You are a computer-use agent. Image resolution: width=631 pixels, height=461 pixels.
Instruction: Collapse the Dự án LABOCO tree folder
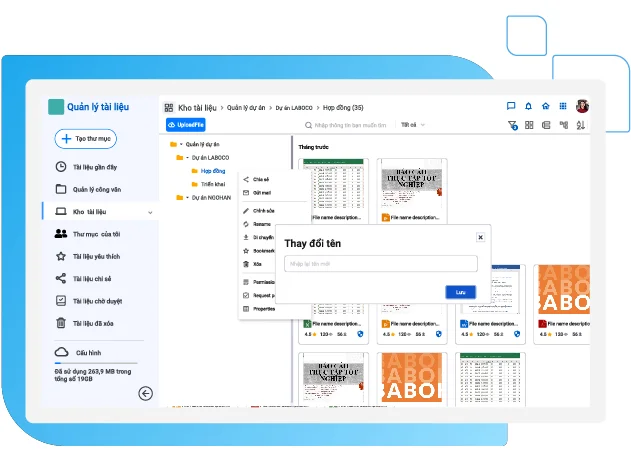(x=188, y=158)
